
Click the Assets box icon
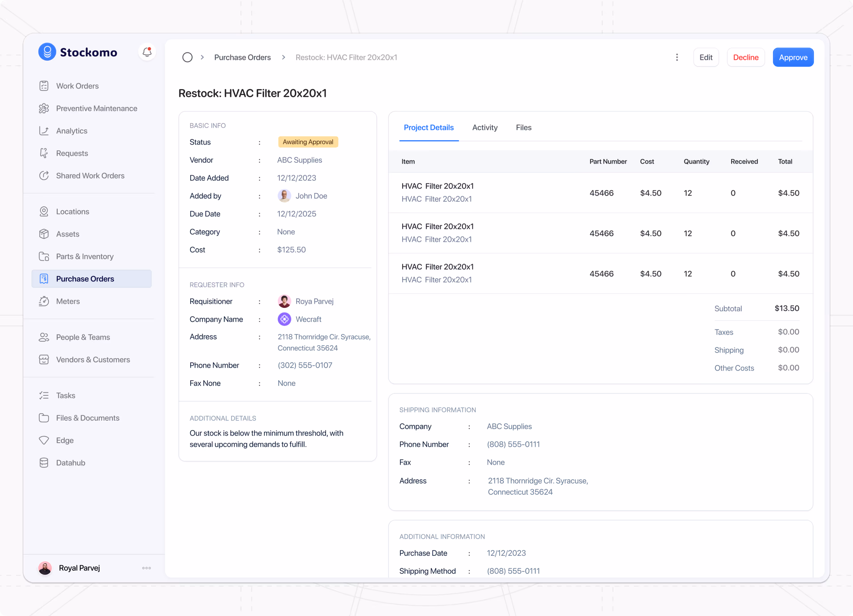pyautogui.click(x=44, y=234)
